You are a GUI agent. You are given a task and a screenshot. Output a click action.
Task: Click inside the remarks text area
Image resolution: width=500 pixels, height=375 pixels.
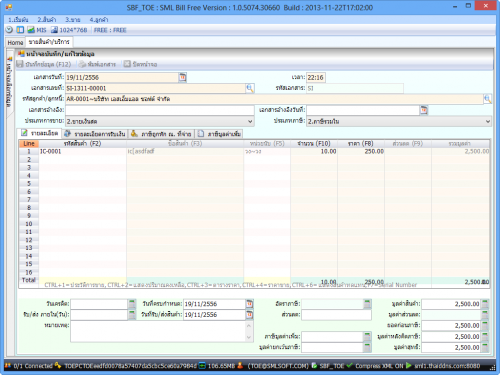click(158, 331)
